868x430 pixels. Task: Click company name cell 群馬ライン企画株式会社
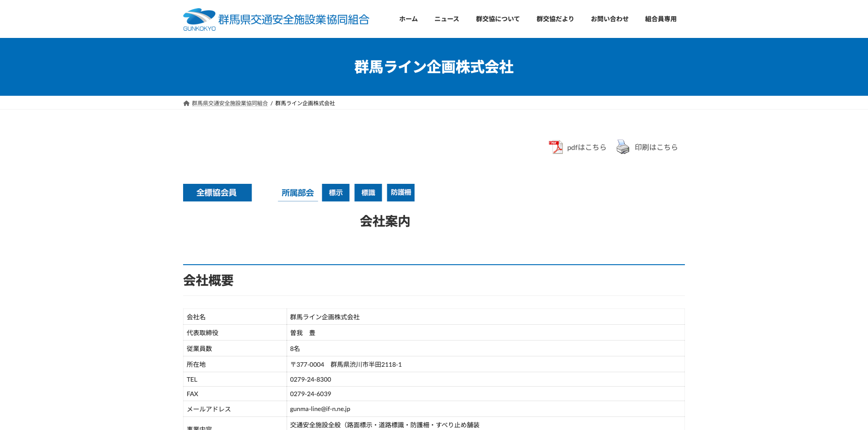[x=325, y=317]
